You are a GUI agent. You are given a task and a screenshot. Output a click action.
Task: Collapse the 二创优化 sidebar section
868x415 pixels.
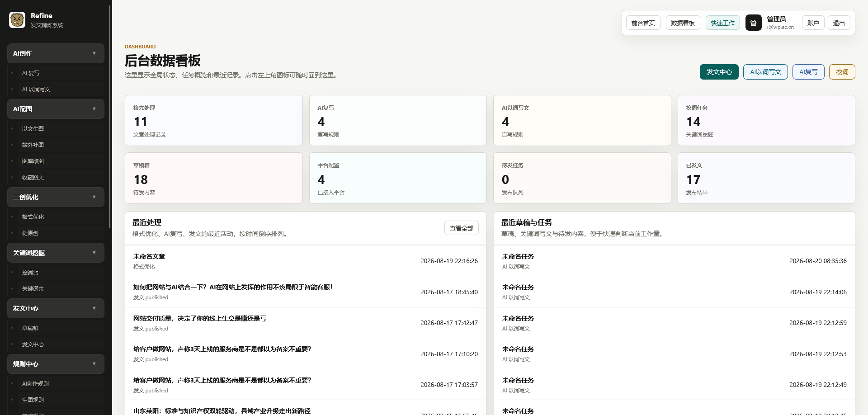[56, 197]
